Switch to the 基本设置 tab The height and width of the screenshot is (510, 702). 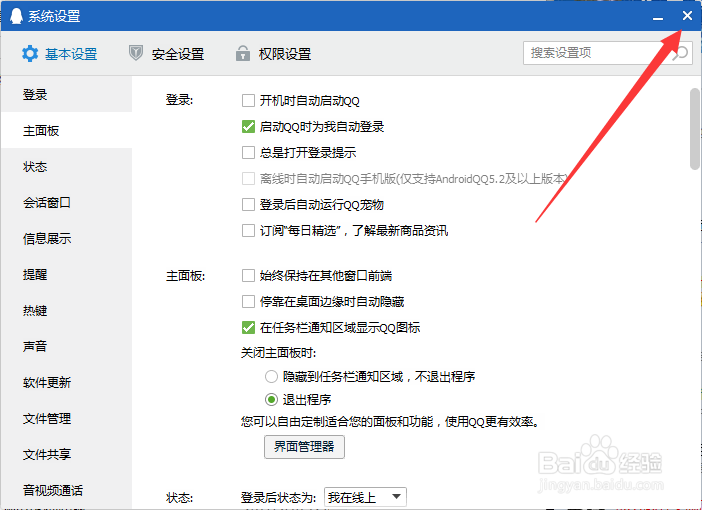click(60, 54)
